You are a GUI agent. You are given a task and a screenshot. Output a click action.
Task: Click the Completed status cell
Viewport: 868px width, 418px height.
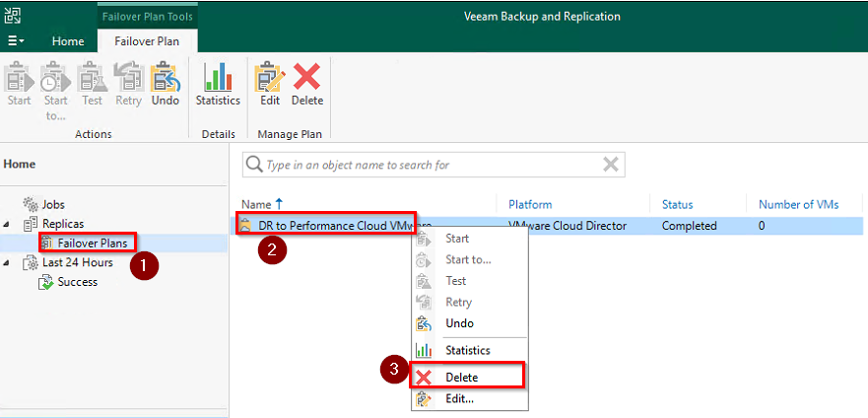[690, 226]
